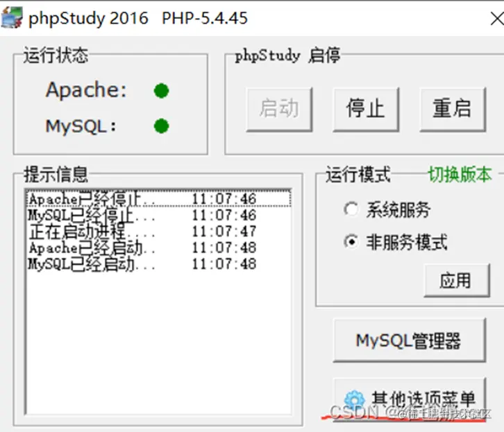Restart services with the 重启 button
The width and height of the screenshot is (504, 432).
[453, 109]
